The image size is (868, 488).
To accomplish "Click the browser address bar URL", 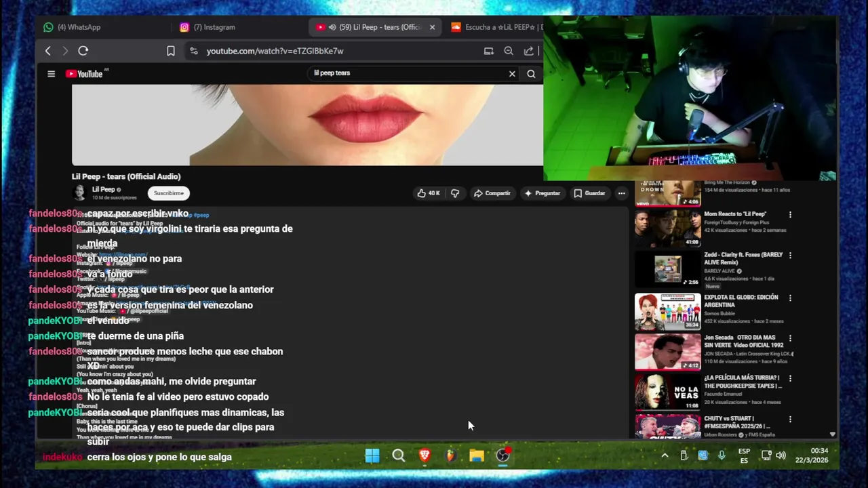I will (275, 51).
